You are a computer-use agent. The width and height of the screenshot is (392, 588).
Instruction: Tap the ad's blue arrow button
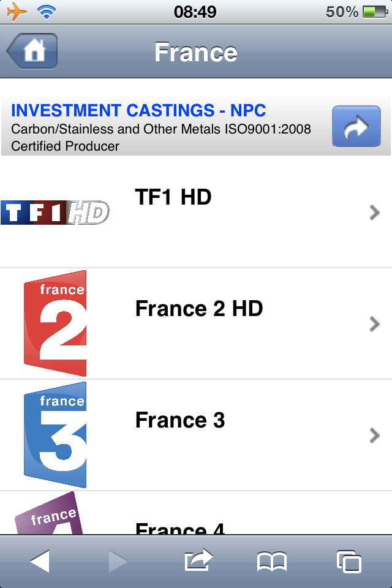pos(356,126)
